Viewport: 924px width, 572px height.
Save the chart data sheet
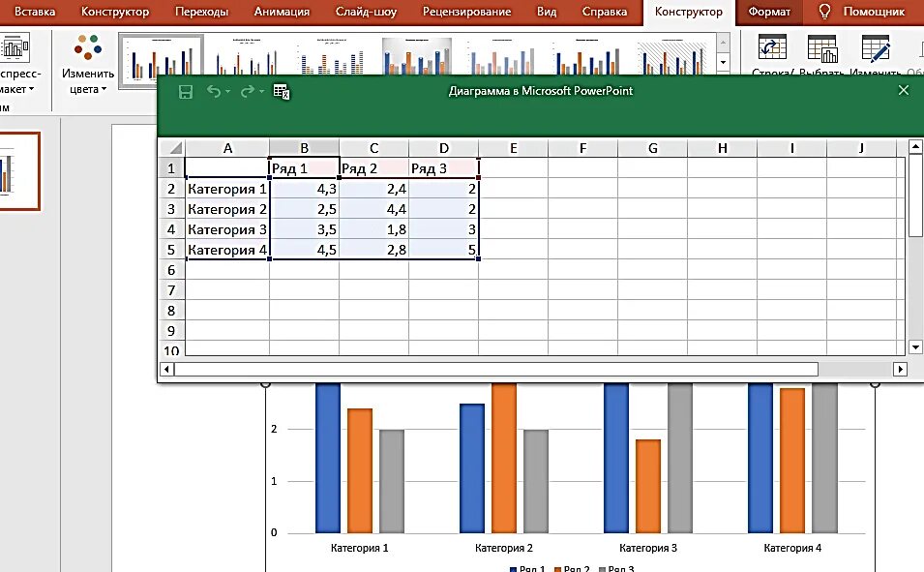[186, 91]
